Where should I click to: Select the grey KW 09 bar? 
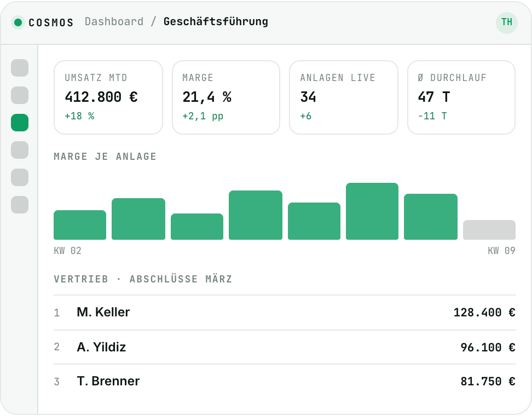point(489,230)
